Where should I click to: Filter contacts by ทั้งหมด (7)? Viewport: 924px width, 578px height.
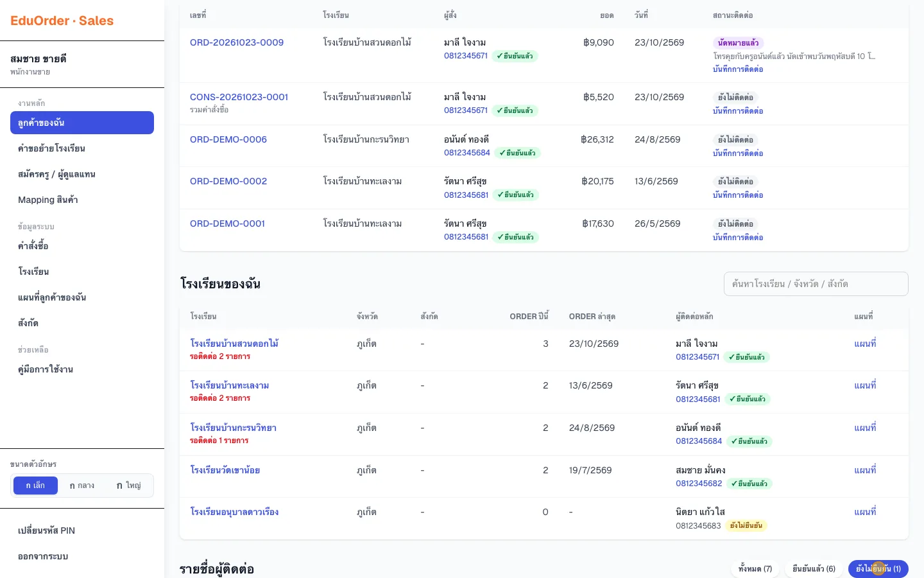(755, 569)
